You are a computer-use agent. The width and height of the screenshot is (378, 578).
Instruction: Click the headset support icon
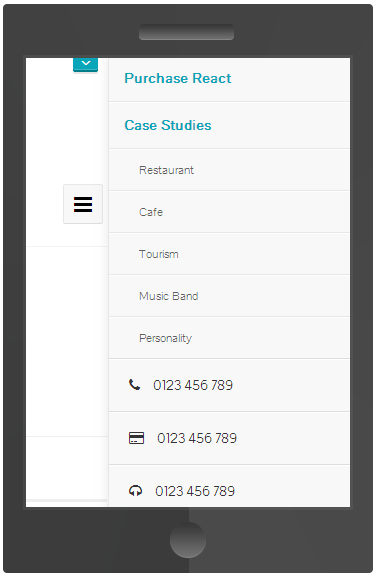(135, 491)
